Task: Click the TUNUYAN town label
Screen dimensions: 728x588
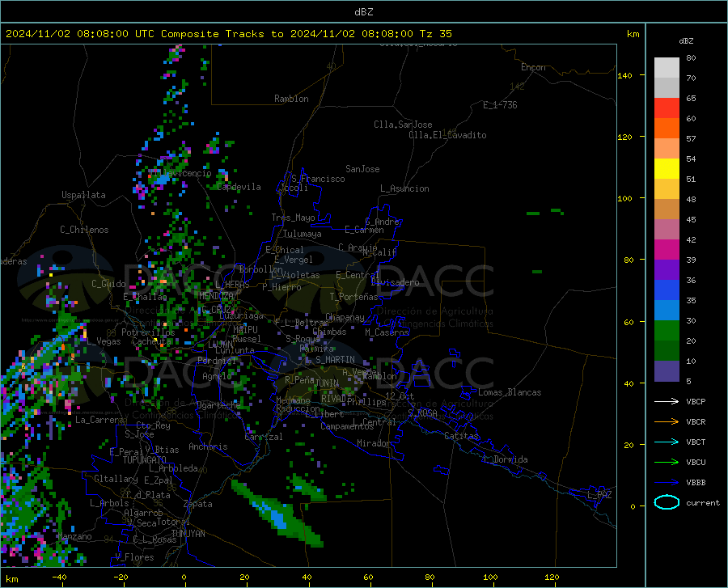Action: coord(188,534)
